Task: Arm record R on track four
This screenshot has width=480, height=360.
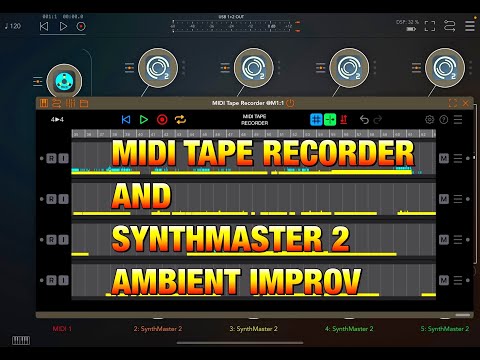Action: [51, 280]
